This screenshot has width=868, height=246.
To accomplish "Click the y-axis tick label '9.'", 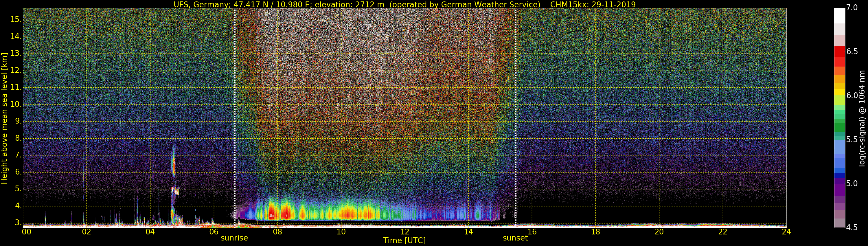I will [18, 121].
